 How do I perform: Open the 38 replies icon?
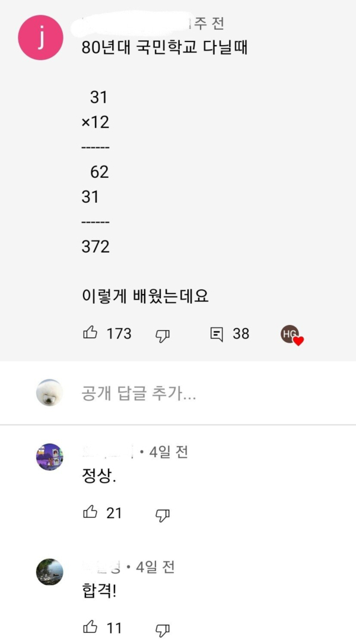[x=217, y=334]
